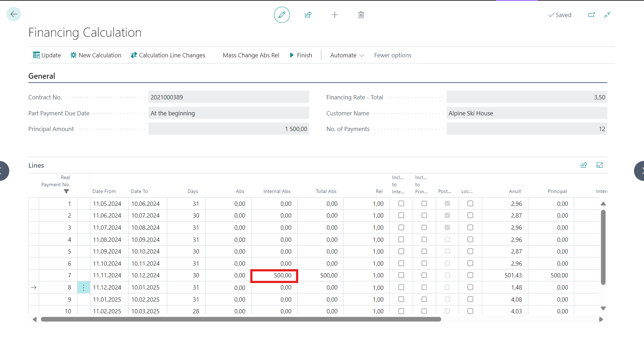Select the New Calculation action
Image resolution: width=644 pixels, height=339 pixels.
(96, 55)
